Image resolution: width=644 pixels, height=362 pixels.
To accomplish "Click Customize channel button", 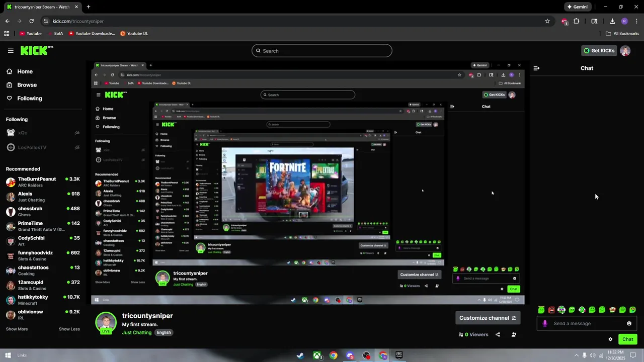I will pos(488,318).
